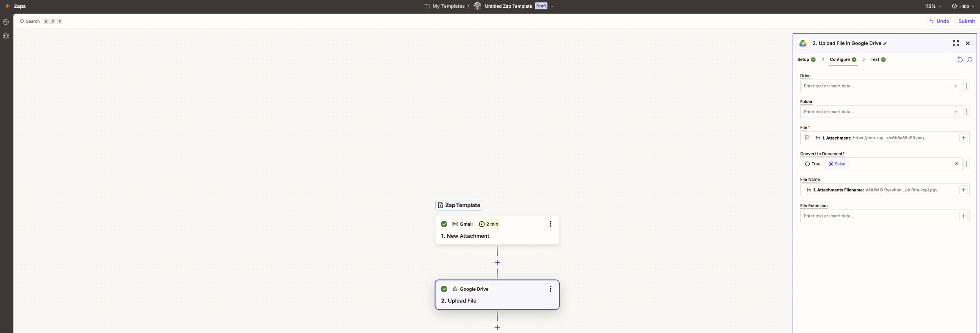
Task: Open My Templates folder breadcrumb
Action: (x=444, y=6)
